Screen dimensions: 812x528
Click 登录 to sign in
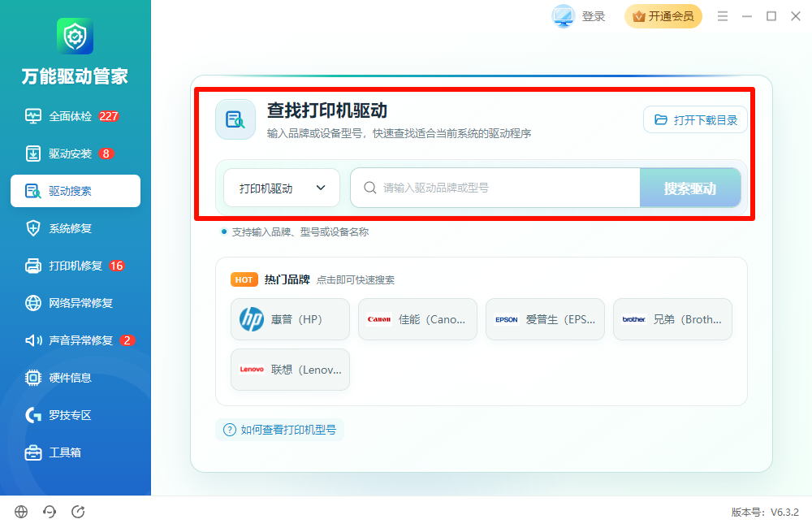[594, 16]
